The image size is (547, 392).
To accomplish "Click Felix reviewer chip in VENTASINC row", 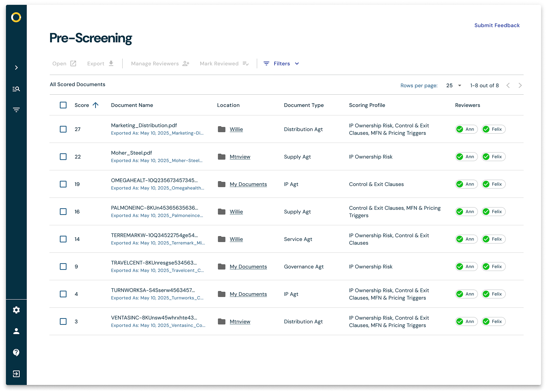I will (493, 321).
